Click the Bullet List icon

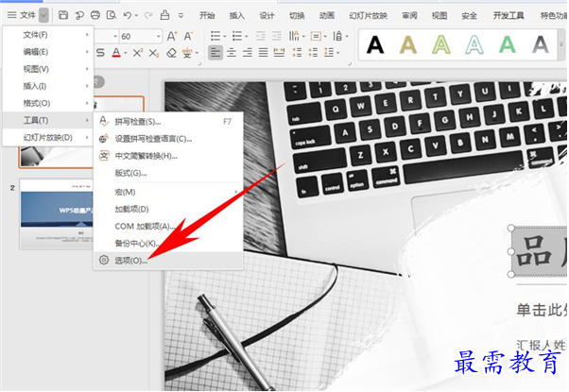216,36
